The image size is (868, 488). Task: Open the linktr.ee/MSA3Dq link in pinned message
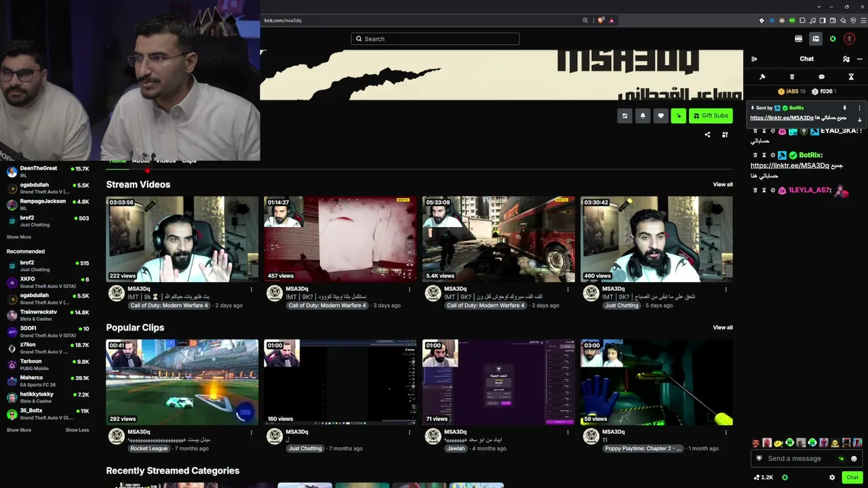pyautogui.click(x=781, y=118)
